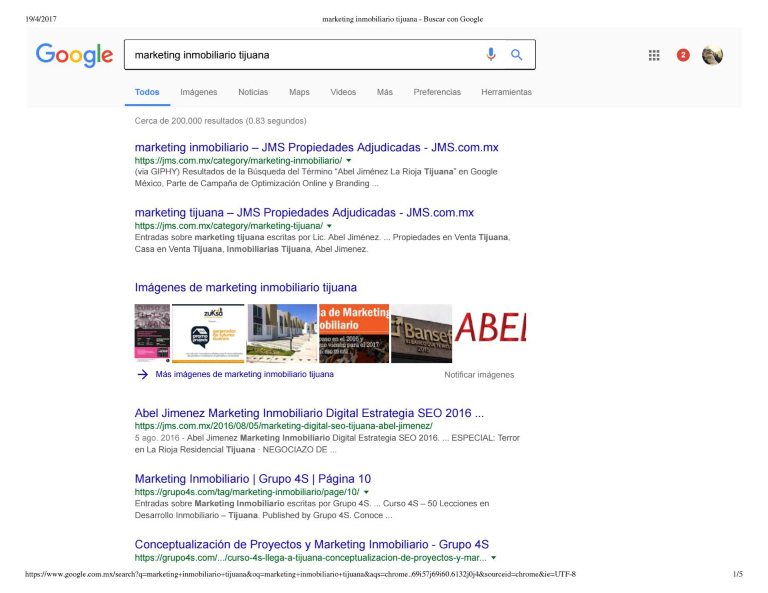Screen dimensions: 768x593
Task: Open the account profile avatar
Action: [x=712, y=55]
